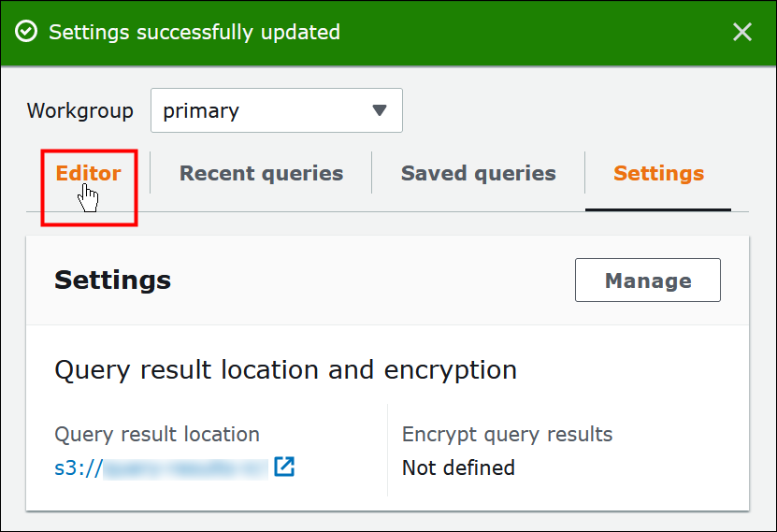The width and height of the screenshot is (777, 532).
Task: Select the 'primary' text in Workgroup selector
Action: pyautogui.click(x=201, y=110)
